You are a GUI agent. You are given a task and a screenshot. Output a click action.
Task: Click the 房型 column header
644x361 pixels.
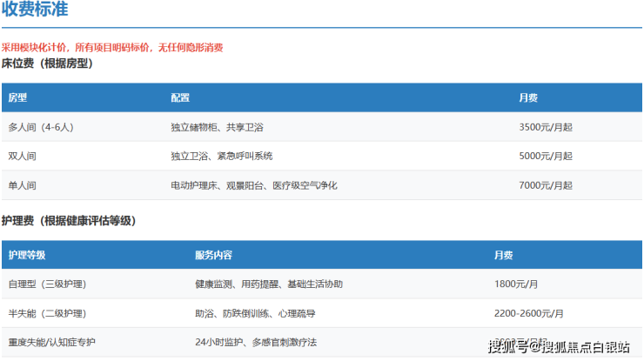(x=17, y=97)
